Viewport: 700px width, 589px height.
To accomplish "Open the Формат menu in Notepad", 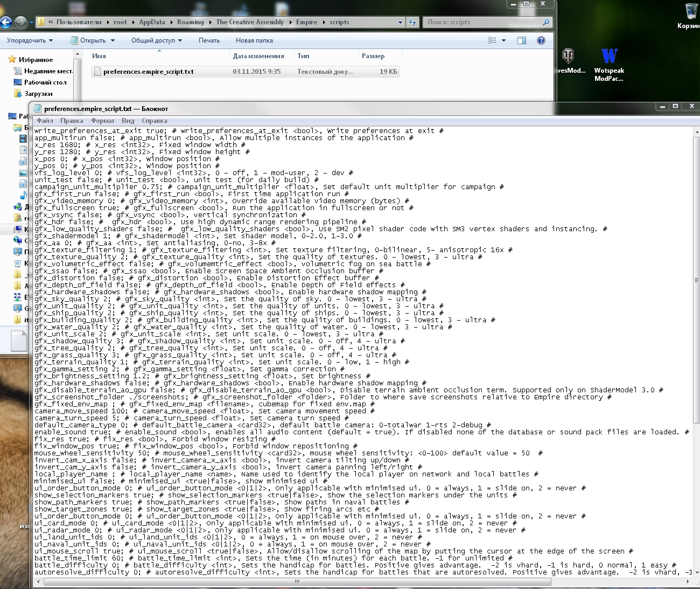I will pyautogui.click(x=102, y=121).
